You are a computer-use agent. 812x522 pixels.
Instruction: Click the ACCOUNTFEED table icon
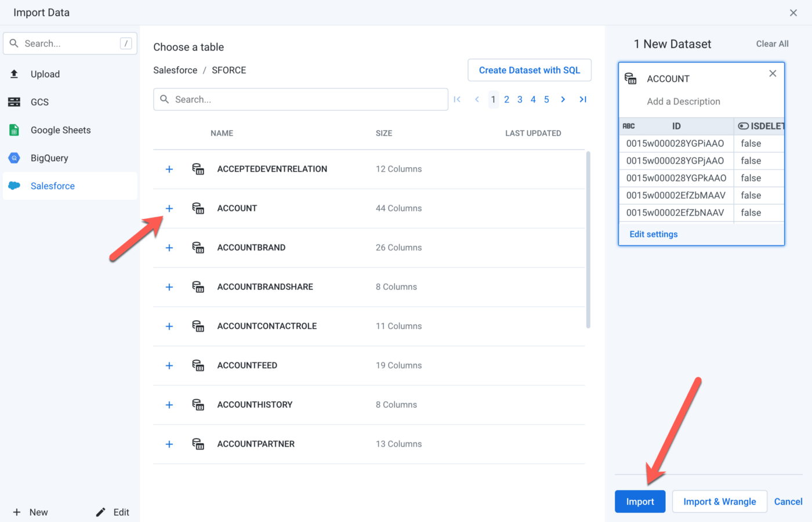pyautogui.click(x=198, y=365)
